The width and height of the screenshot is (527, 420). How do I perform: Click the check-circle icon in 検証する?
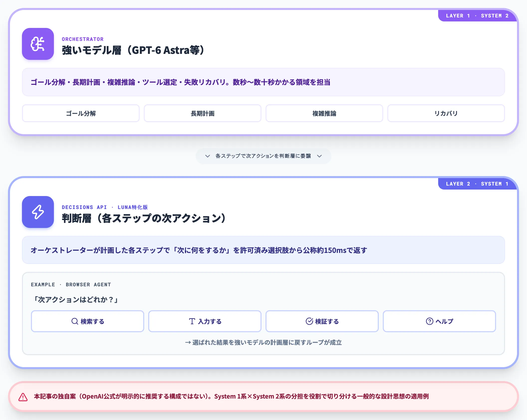309,321
